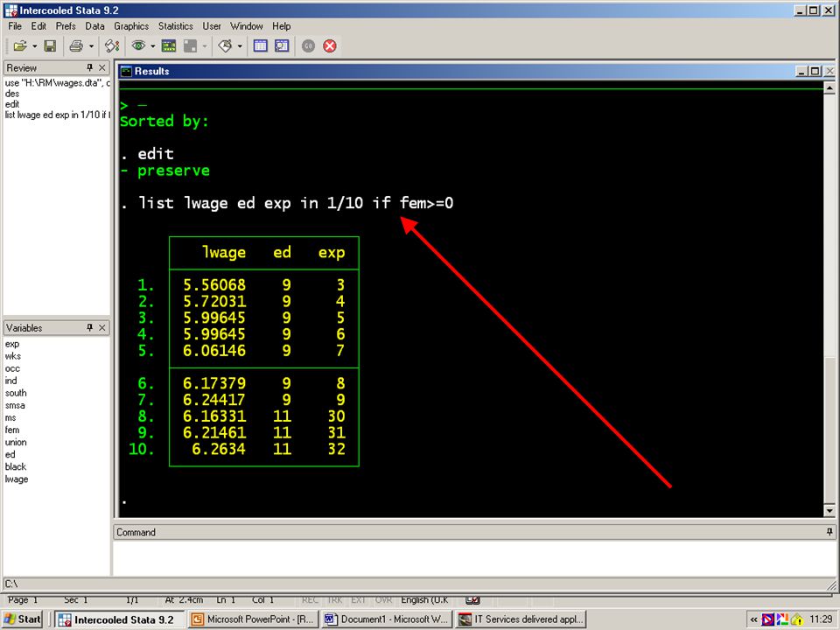Open the New Do-file Editor icon
Viewport: 840px width, 630px height.
(225, 46)
